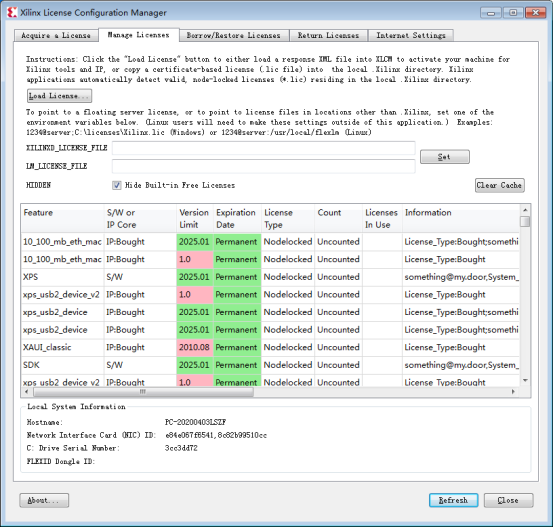The image size is (554, 528).
Task: Go to Internet Settings tab
Action: pos(411,35)
